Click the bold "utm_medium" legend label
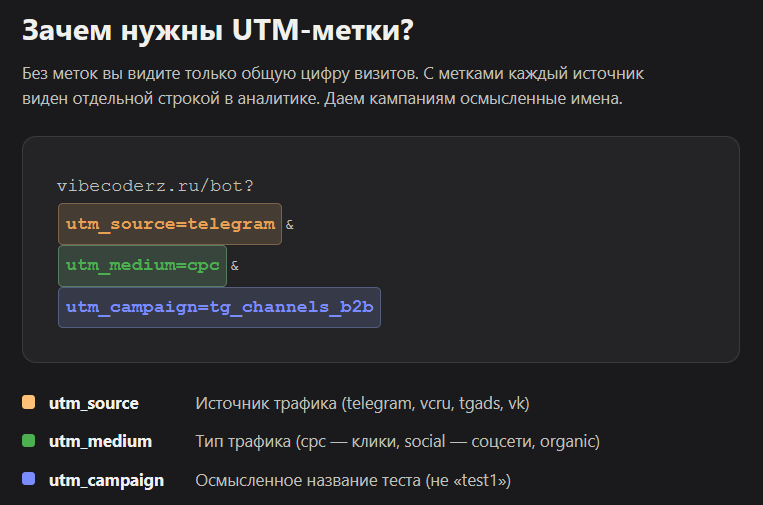 click(x=101, y=441)
